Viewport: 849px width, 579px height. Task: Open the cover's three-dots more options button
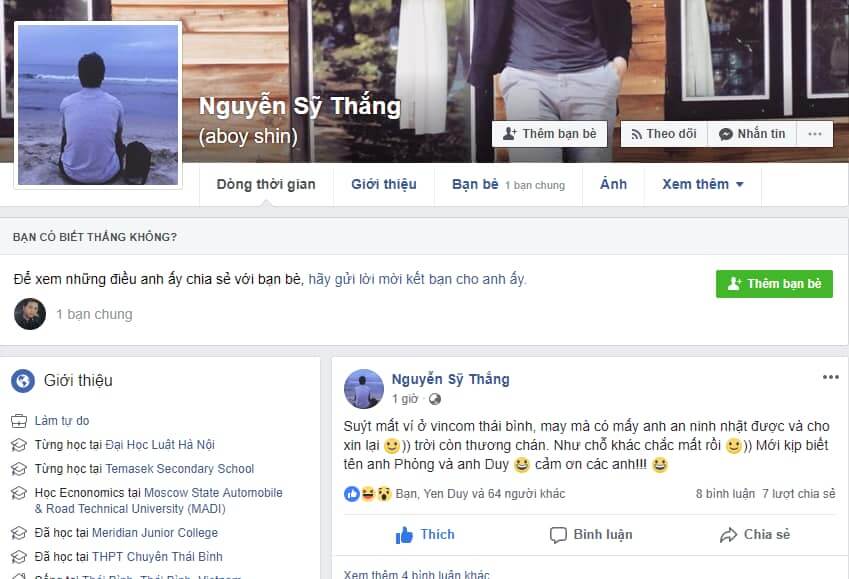(x=815, y=134)
